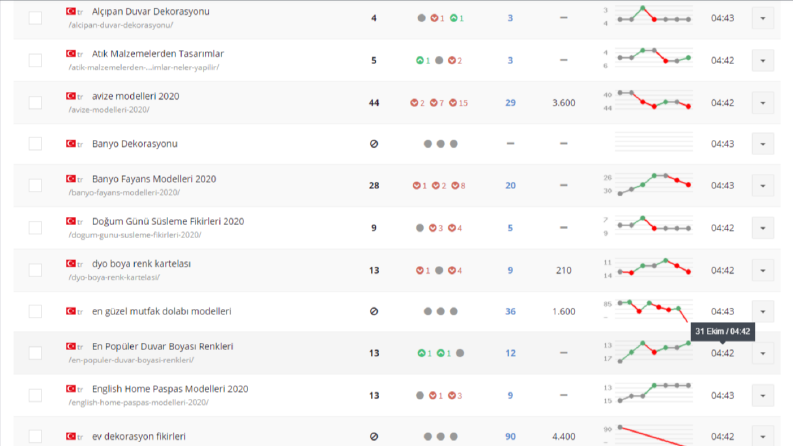This screenshot has height=446, width=793.
Task: Check the dyo boya renk kartelası checkbox
Action: 35,271
